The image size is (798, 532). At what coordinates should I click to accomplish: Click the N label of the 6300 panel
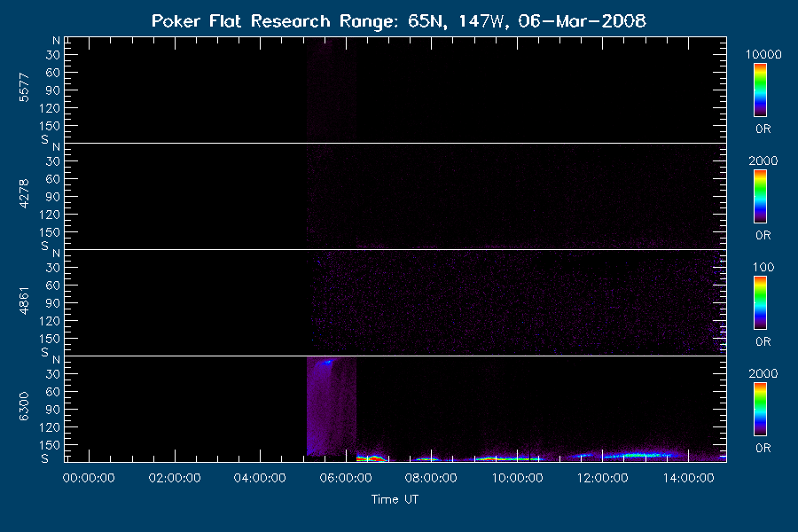point(56,360)
